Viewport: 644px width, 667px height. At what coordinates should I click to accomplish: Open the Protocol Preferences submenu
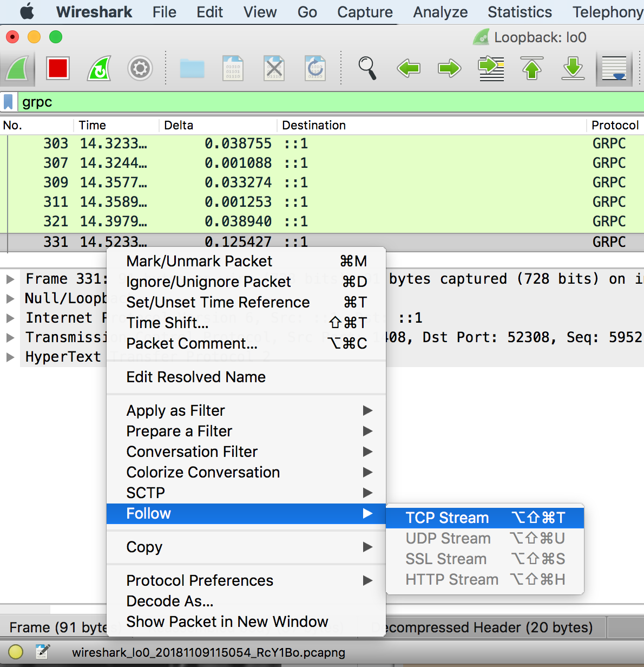tap(246, 580)
